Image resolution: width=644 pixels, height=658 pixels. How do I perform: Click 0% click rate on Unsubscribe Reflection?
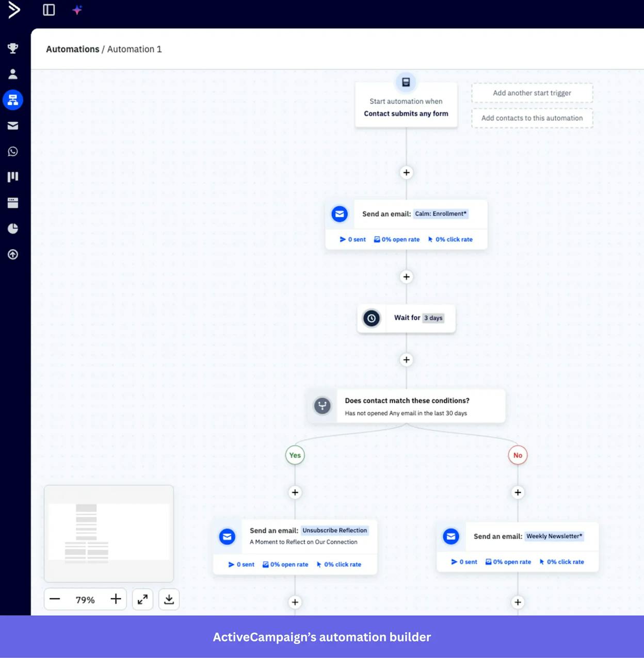(339, 565)
